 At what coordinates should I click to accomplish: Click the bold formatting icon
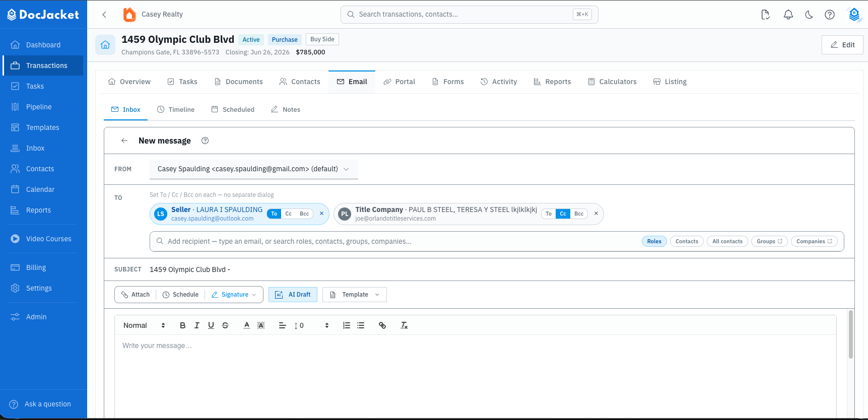click(x=183, y=325)
